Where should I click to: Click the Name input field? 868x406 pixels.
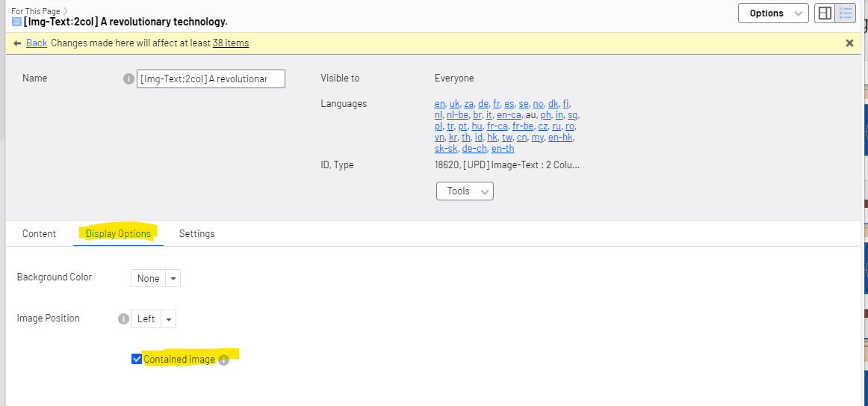click(x=211, y=79)
